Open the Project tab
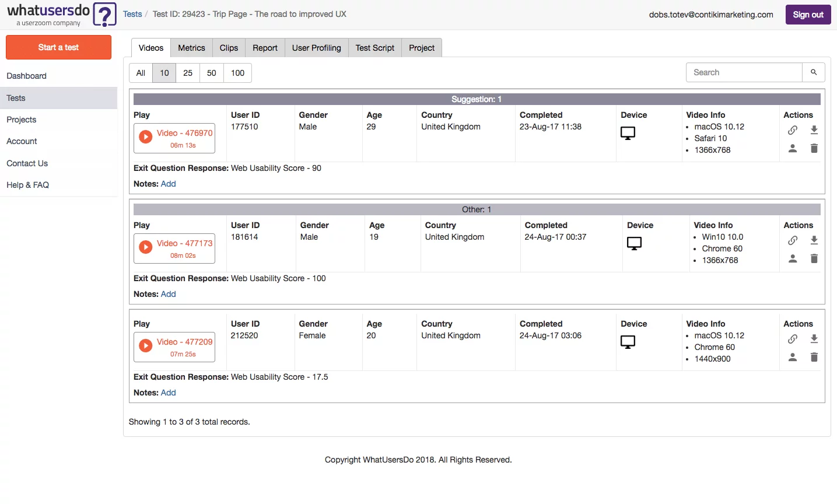 tap(422, 48)
